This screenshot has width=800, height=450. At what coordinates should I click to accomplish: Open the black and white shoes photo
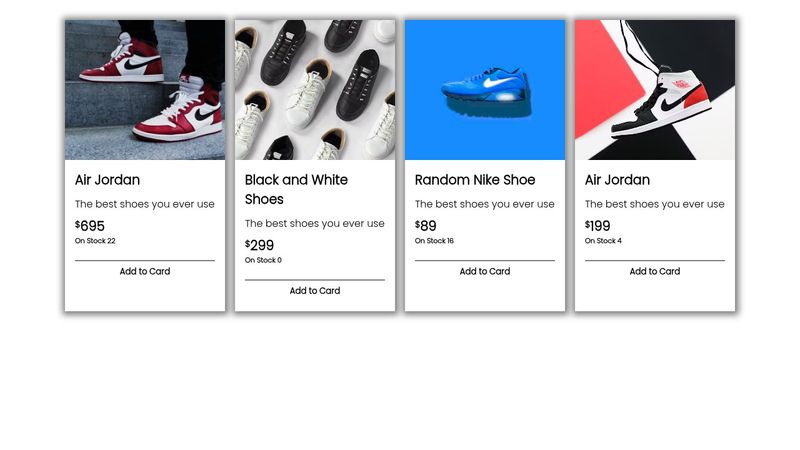(x=315, y=90)
